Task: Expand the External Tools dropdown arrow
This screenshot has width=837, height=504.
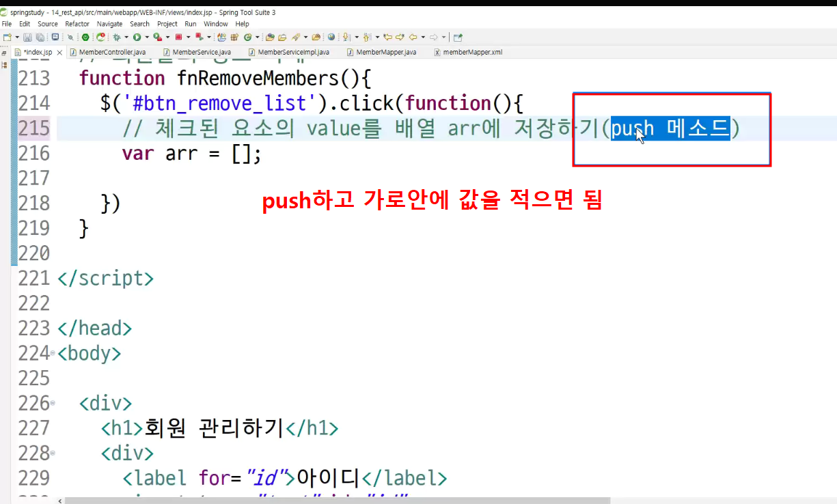Action: [x=168, y=37]
